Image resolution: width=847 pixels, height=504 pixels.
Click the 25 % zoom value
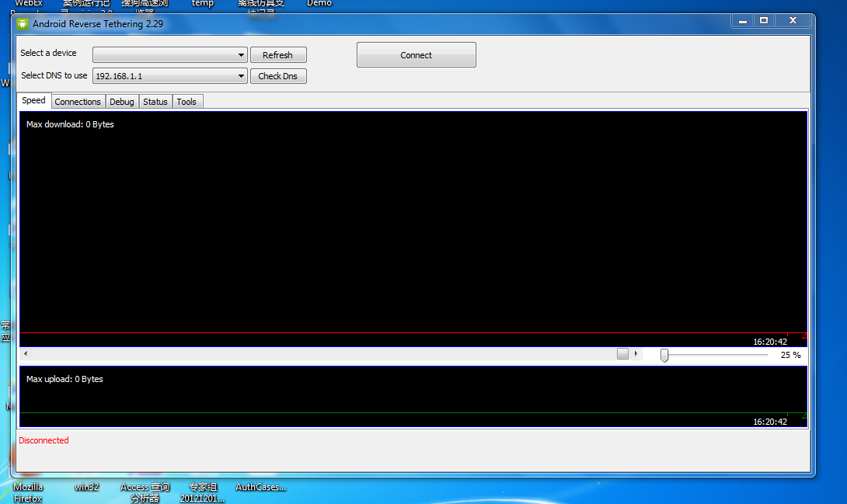(791, 355)
